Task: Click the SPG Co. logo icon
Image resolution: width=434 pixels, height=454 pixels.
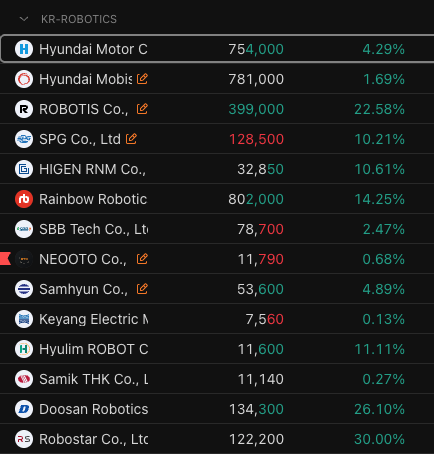Action: 24,139
